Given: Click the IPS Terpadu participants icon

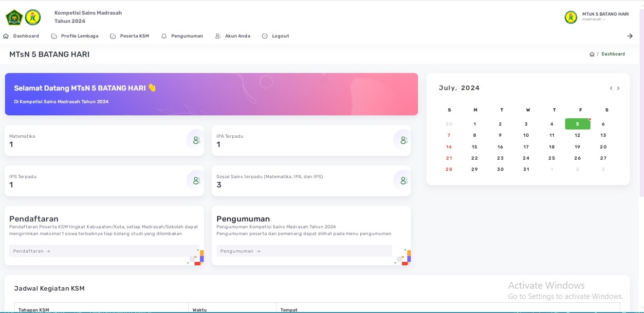Looking at the screenshot, I should pyautogui.click(x=196, y=181).
